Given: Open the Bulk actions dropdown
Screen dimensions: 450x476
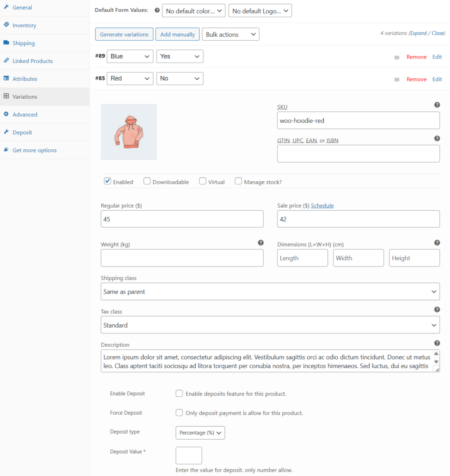Looking at the screenshot, I should (230, 34).
